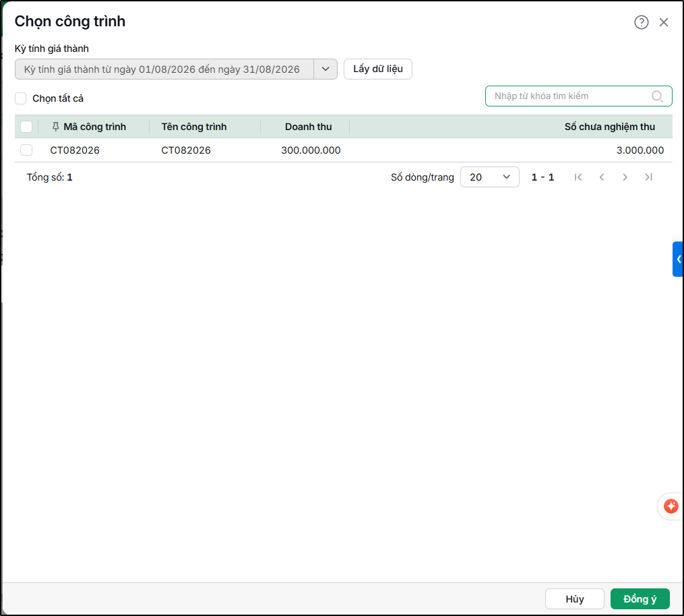Open the Kỳ tính giá thành dropdown arrow

click(325, 69)
